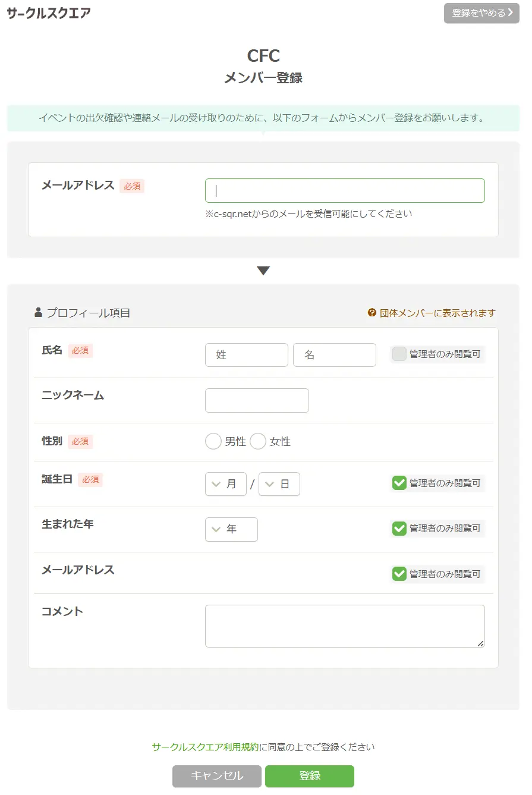This screenshot has height=795, width=532.
Task: Open the birthday 月 dropdown
Action: [225, 484]
